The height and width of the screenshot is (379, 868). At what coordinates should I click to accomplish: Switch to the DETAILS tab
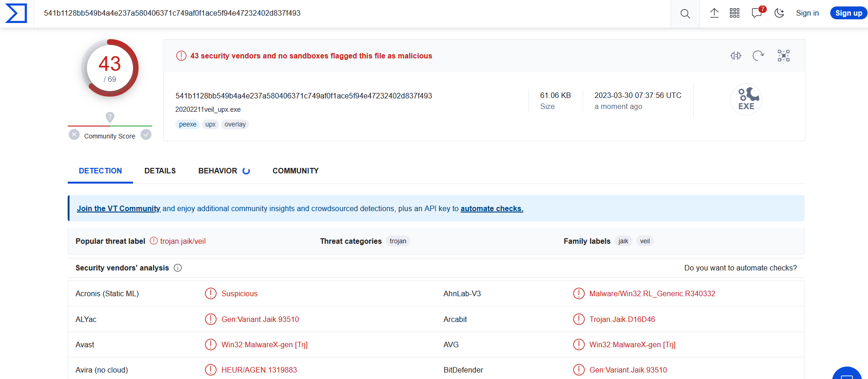160,171
